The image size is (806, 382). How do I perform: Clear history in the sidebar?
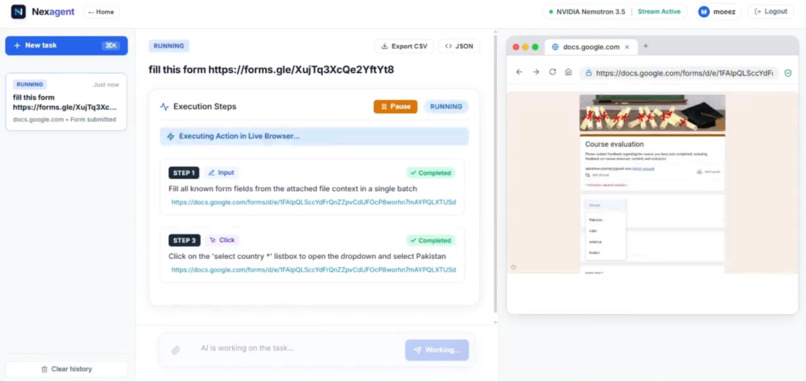coord(66,369)
